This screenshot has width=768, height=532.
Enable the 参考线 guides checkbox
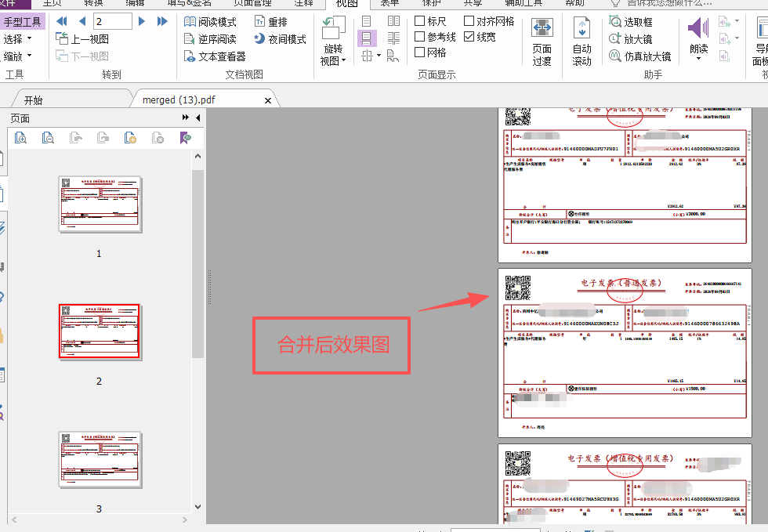coord(420,37)
